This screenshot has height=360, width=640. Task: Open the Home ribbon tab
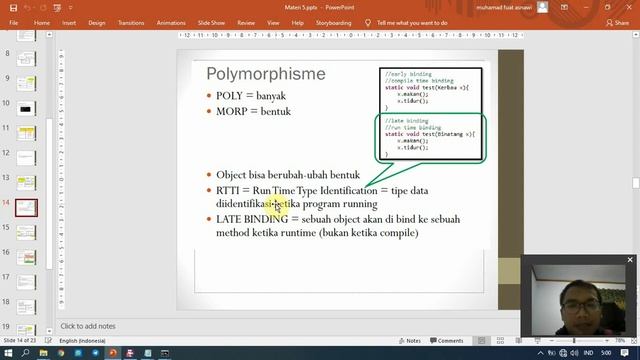[x=42, y=23]
